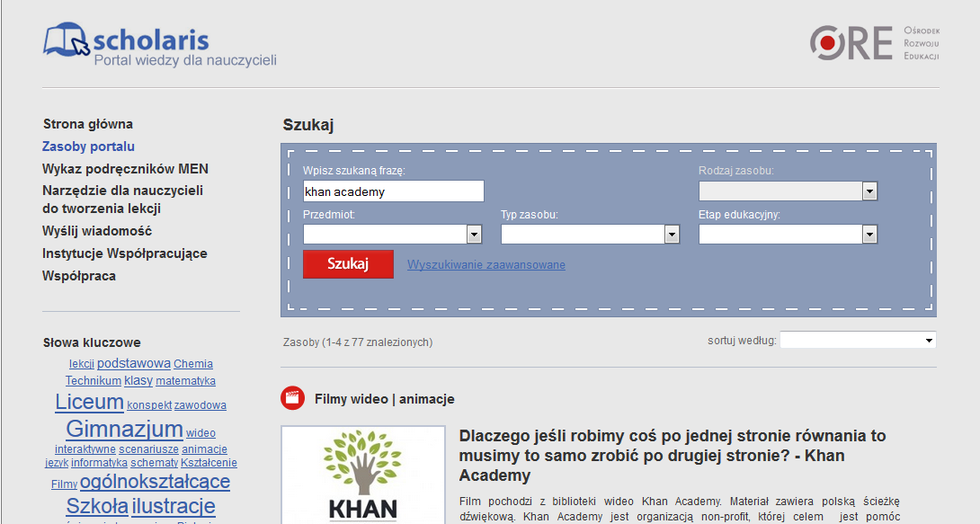Click the klasy keyword
The image size is (980, 524).
pyautogui.click(x=138, y=380)
